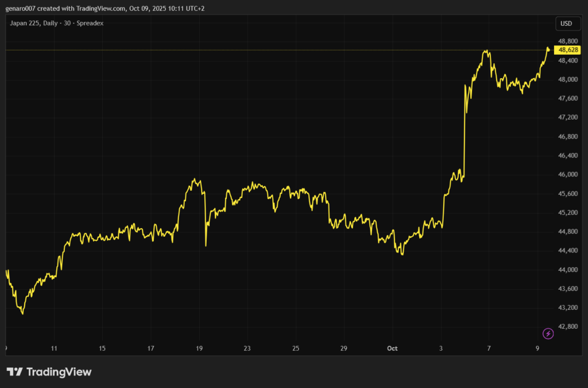This screenshot has width=588, height=388.
Task: Click the 7 date label on time axis
Action: [x=489, y=348]
